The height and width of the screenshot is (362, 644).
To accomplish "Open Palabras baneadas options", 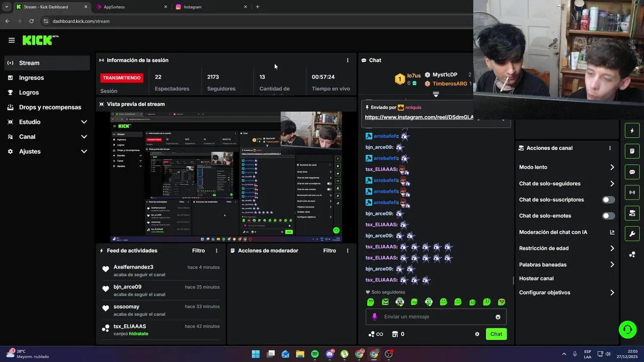I will 567,264.
